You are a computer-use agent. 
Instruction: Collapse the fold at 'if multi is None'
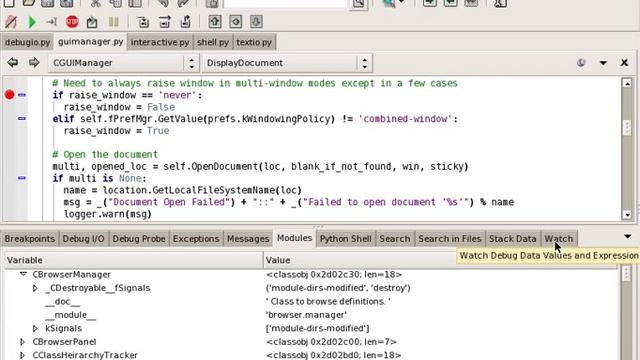pyautogui.click(x=22, y=178)
